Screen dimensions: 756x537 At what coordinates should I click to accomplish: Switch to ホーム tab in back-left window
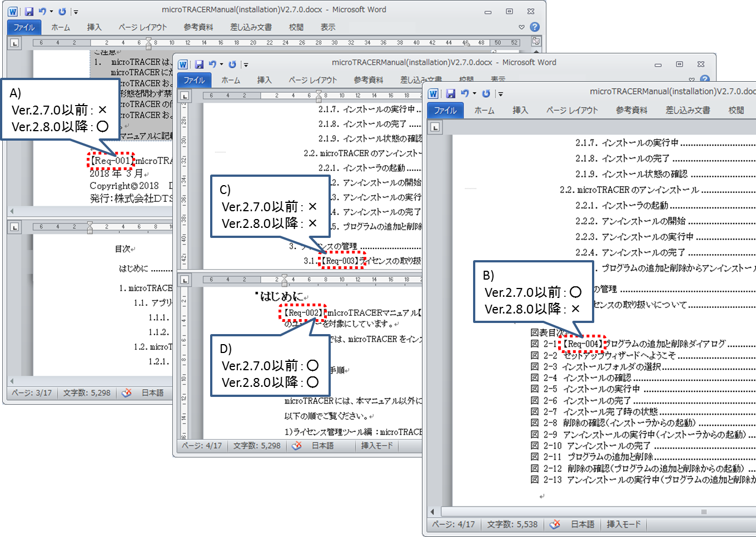click(x=61, y=27)
